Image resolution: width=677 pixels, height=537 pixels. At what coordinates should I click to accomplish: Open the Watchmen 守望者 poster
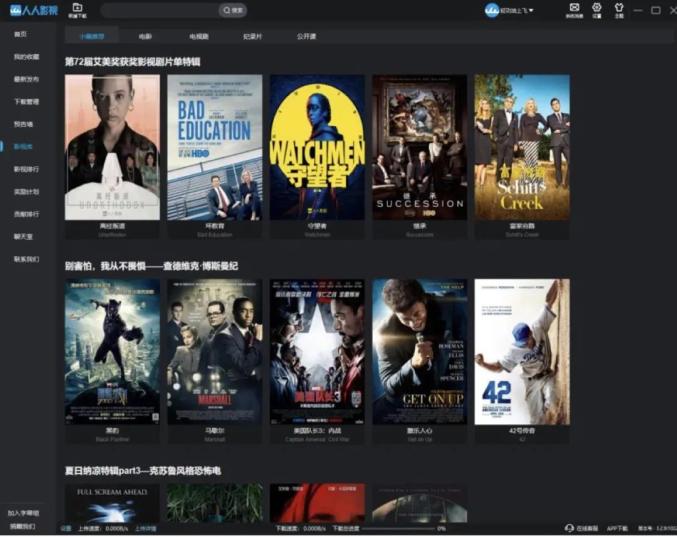click(x=317, y=147)
